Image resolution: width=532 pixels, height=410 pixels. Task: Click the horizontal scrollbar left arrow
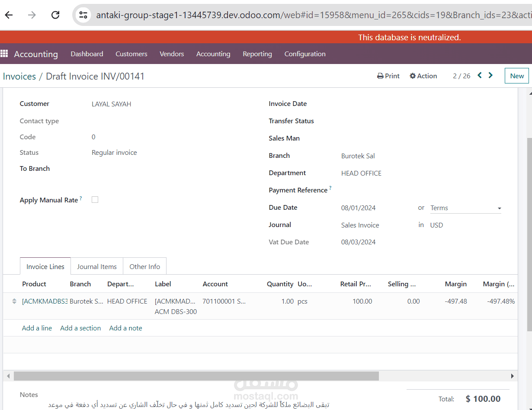(x=8, y=376)
